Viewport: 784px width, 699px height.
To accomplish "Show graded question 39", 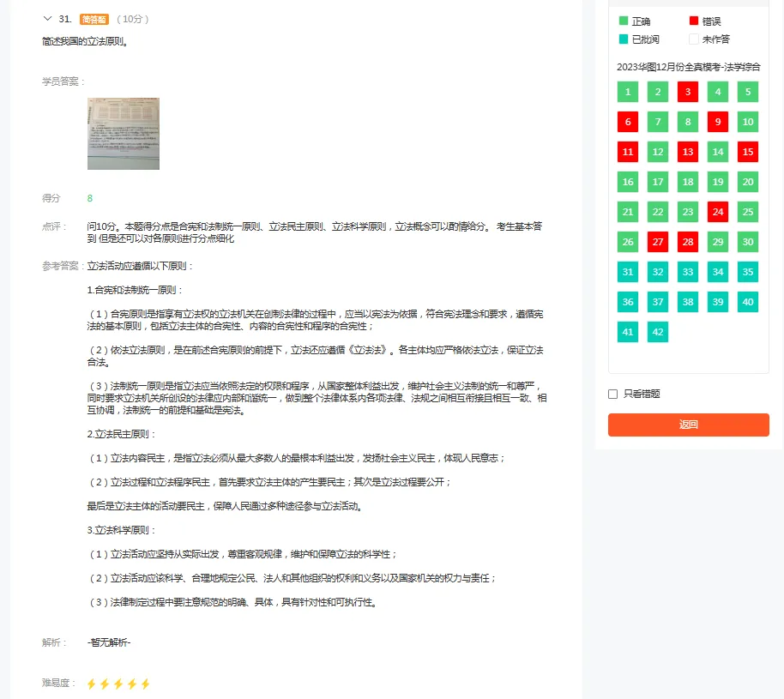I will click(x=718, y=302).
